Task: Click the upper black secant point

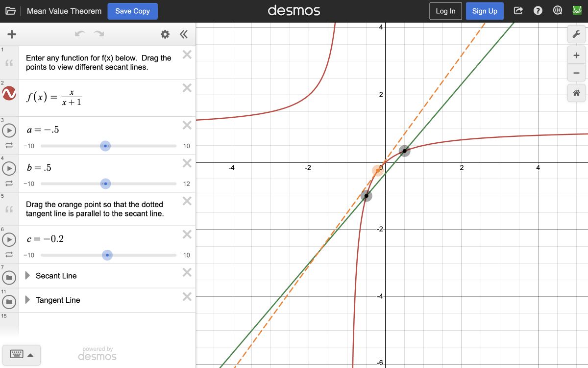Action: [x=404, y=151]
